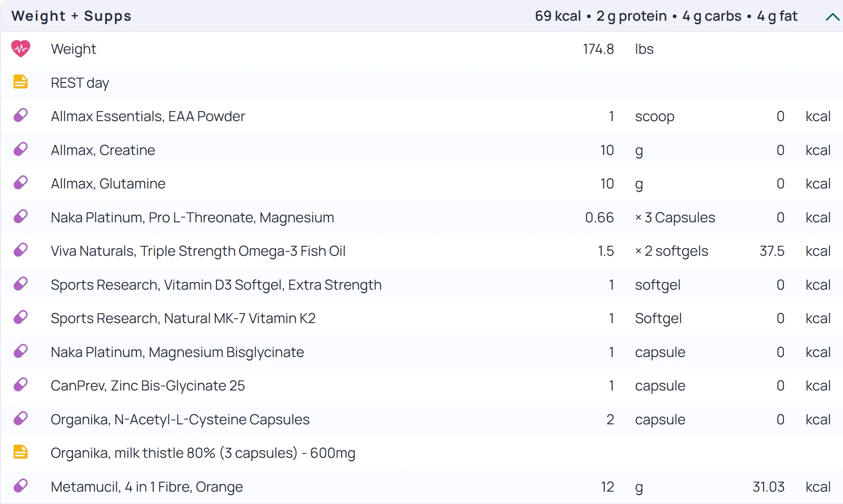Select the Weight entry label

pos(74,49)
